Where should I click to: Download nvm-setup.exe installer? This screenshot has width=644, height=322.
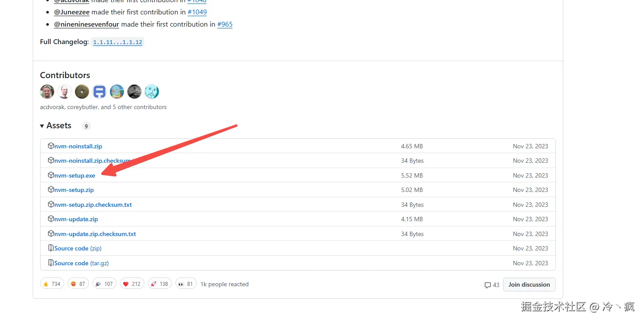tap(75, 175)
